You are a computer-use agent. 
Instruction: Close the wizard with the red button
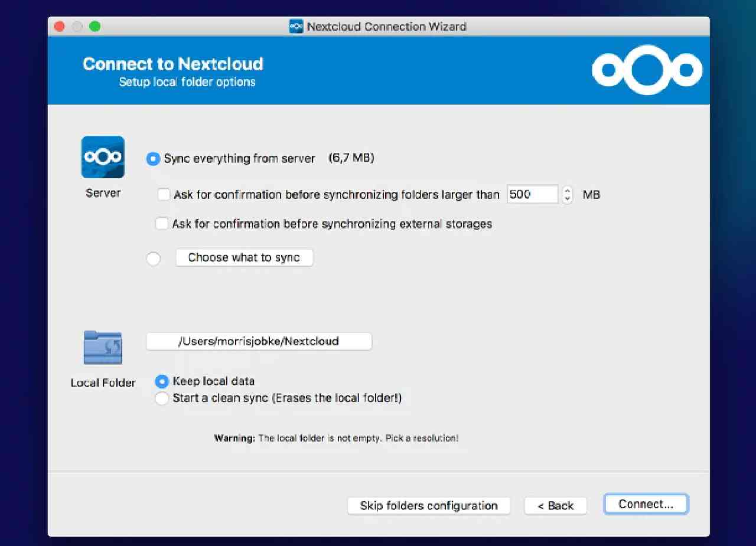[x=60, y=27]
